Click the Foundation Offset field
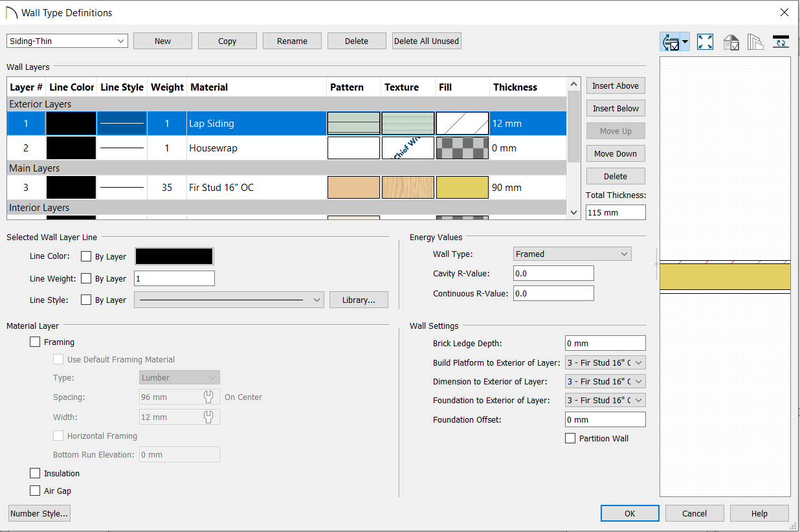Image resolution: width=800 pixels, height=532 pixels. [x=605, y=419]
